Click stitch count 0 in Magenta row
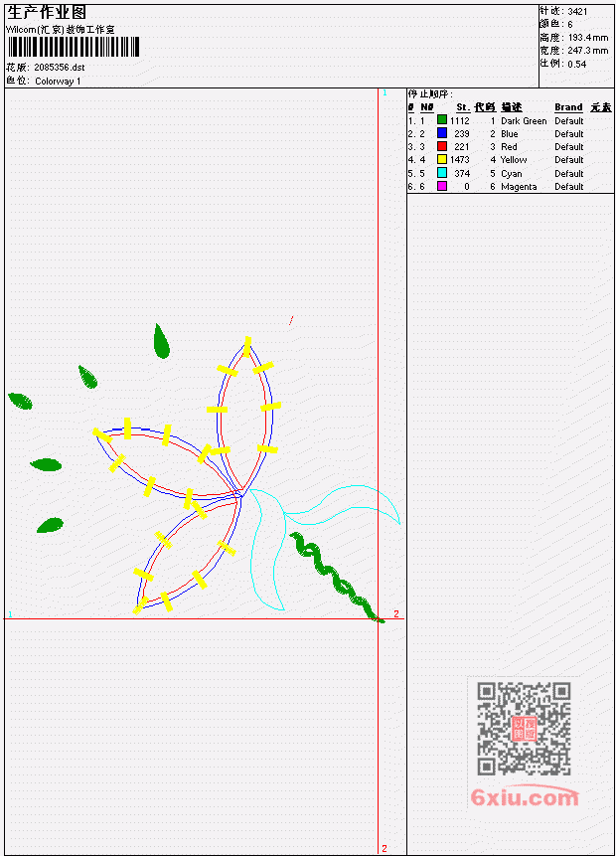Screen dimensions: 616x856 point(467,187)
